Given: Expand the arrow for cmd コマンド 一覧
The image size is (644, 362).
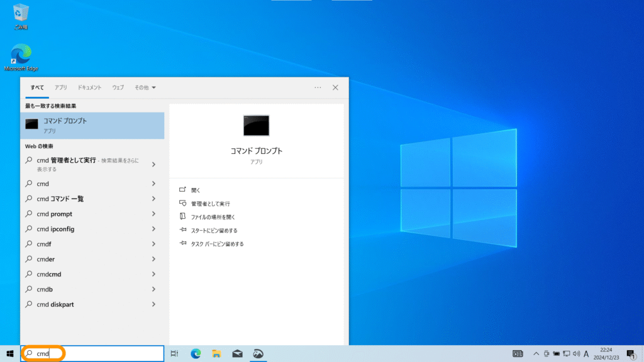Looking at the screenshot, I should (x=153, y=199).
